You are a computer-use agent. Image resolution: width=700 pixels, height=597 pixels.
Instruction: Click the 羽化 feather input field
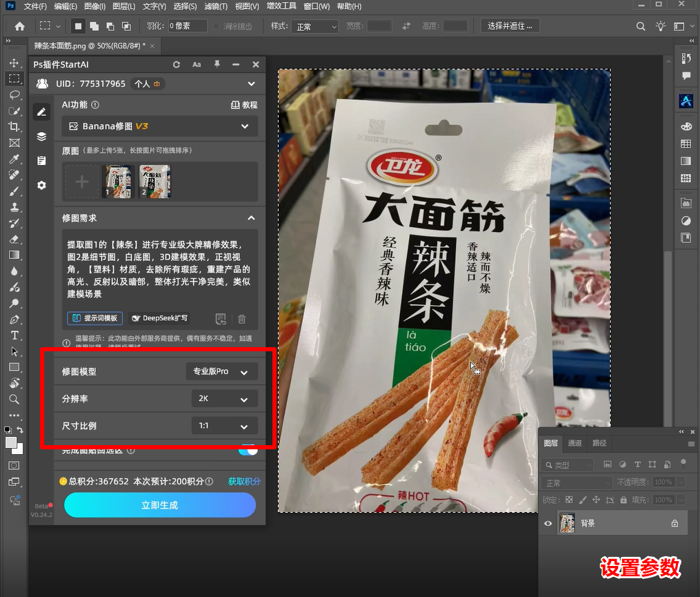(188, 26)
